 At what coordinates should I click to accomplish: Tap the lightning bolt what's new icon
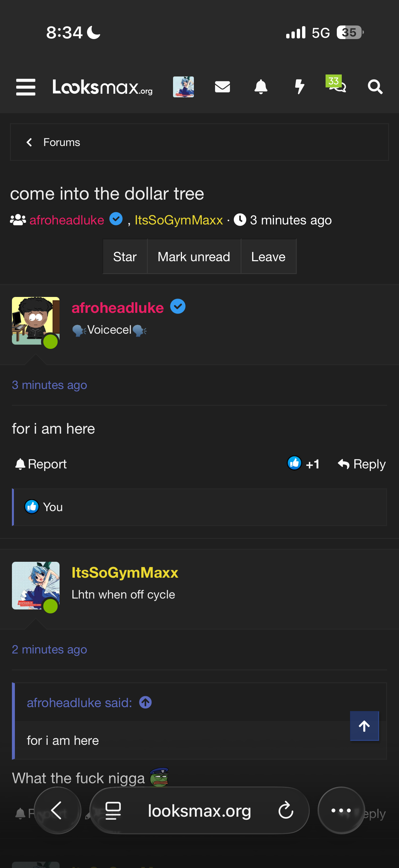point(299,87)
